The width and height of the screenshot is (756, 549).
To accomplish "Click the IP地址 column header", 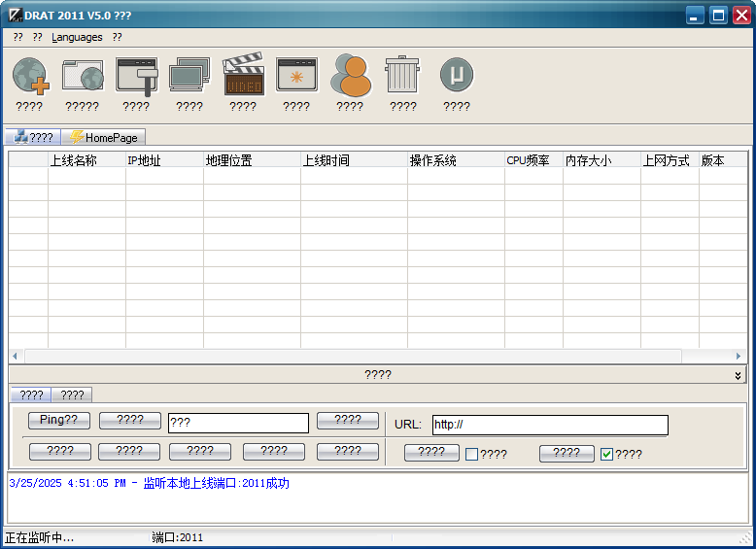I will coord(163,160).
